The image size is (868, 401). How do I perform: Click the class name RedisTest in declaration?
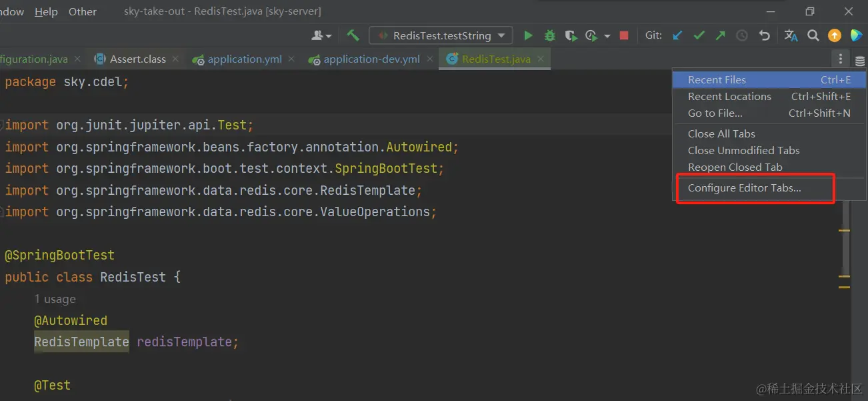pos(133,277)
